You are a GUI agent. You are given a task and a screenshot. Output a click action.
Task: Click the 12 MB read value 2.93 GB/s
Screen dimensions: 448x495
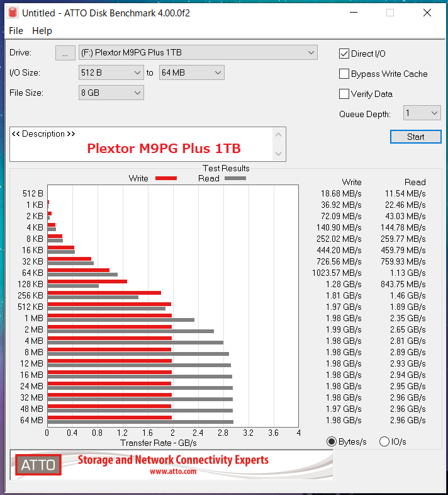tap(408, 363)
